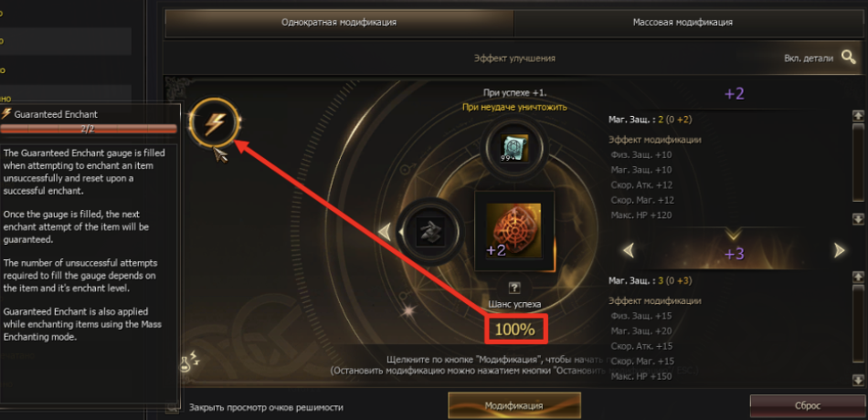This screenshot has width=868, height=420.
Task: Show previous enchant level with left arrow
Action: coord(629,251)
